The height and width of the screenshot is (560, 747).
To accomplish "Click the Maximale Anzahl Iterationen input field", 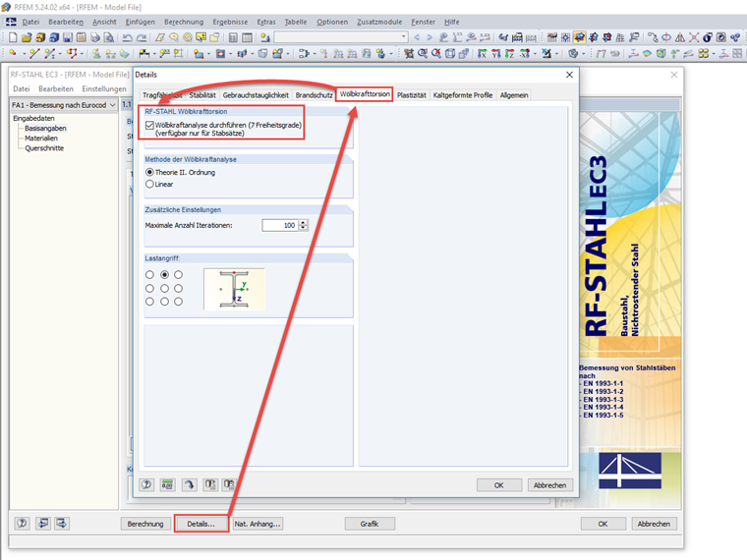I will pos(280,225).
